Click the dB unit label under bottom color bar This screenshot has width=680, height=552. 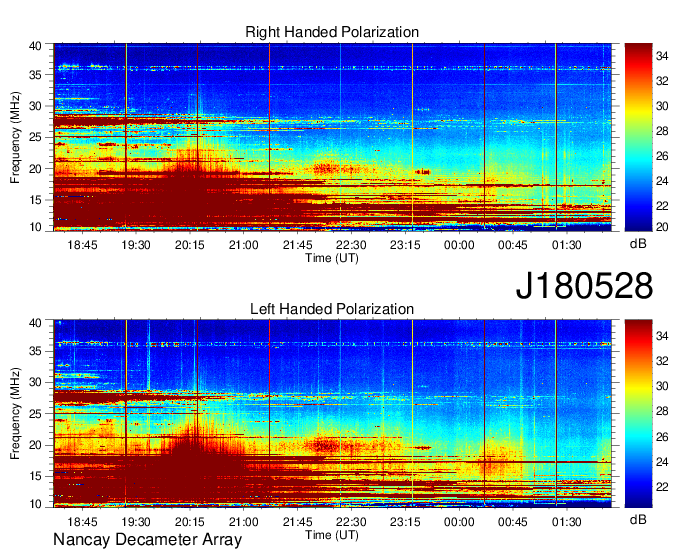[638, 519]
